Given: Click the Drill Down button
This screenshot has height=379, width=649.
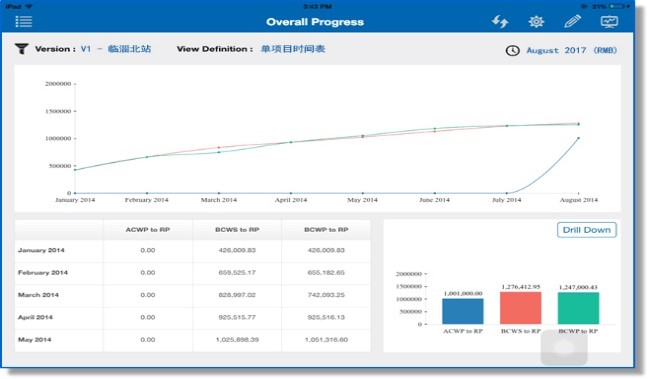Looking at the screenshot, I should tap(587, 230).
